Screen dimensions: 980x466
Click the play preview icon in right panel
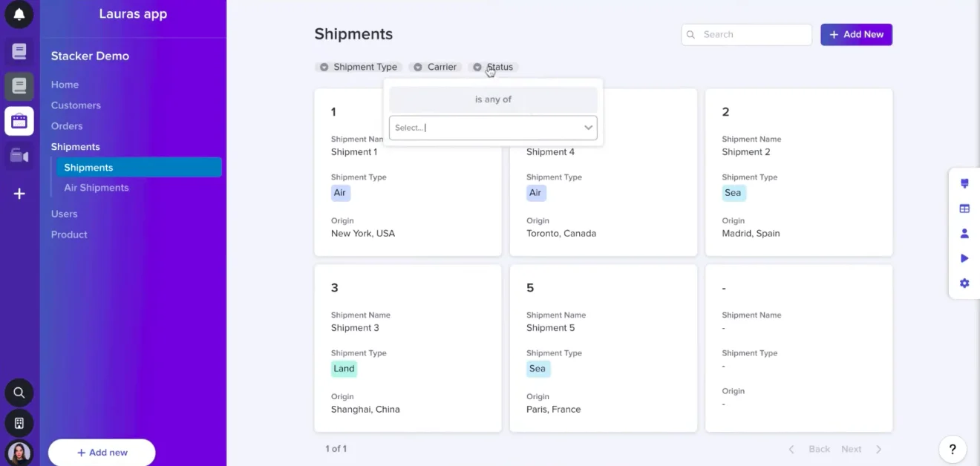pyautogui.click(x=964, y=258)
